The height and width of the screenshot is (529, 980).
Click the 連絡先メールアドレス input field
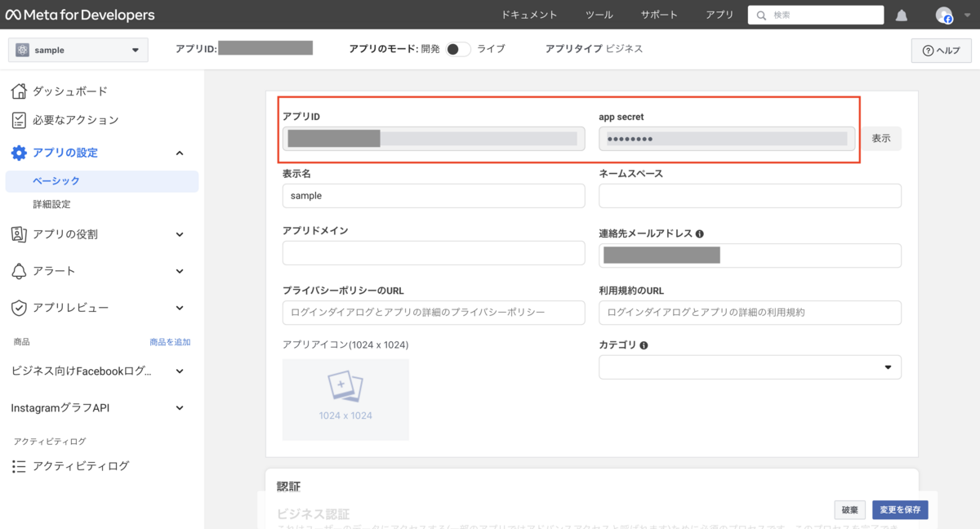point(750,256)
